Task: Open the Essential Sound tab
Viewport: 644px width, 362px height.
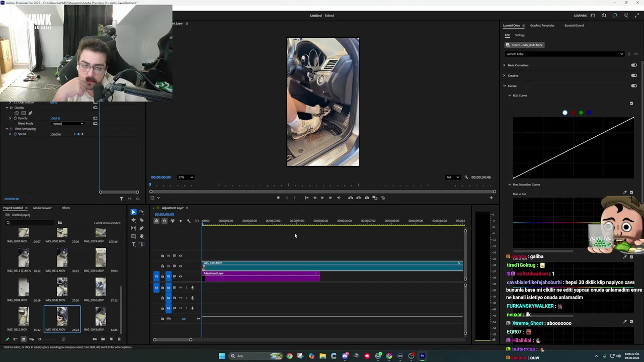Action: click(574, 25)
